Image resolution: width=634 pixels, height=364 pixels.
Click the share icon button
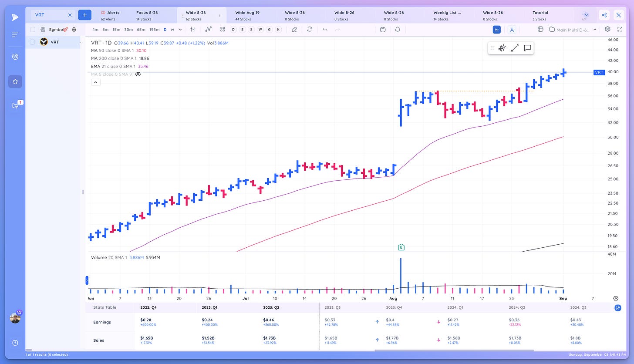click(604, 15)
